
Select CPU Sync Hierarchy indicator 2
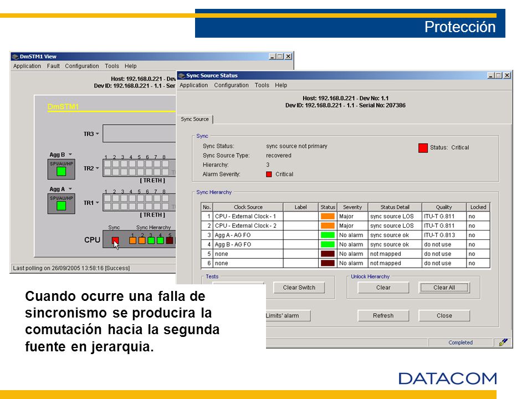click(142, 241)
